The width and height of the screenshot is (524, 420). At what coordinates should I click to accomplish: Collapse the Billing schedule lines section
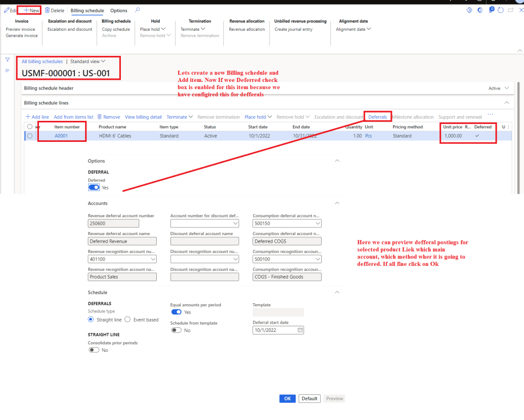pyautogui.click(x=507, y=103)
